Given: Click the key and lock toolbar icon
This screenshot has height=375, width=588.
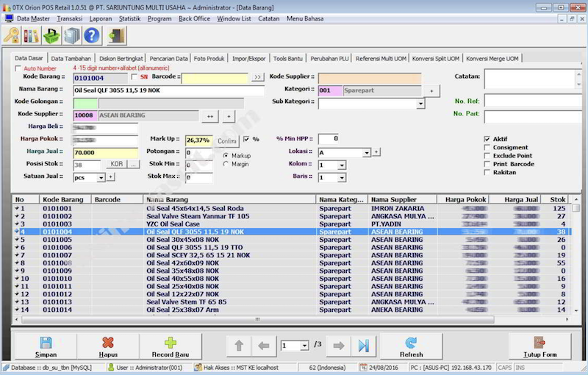Looking at the screenshot, I should [12, 35].
